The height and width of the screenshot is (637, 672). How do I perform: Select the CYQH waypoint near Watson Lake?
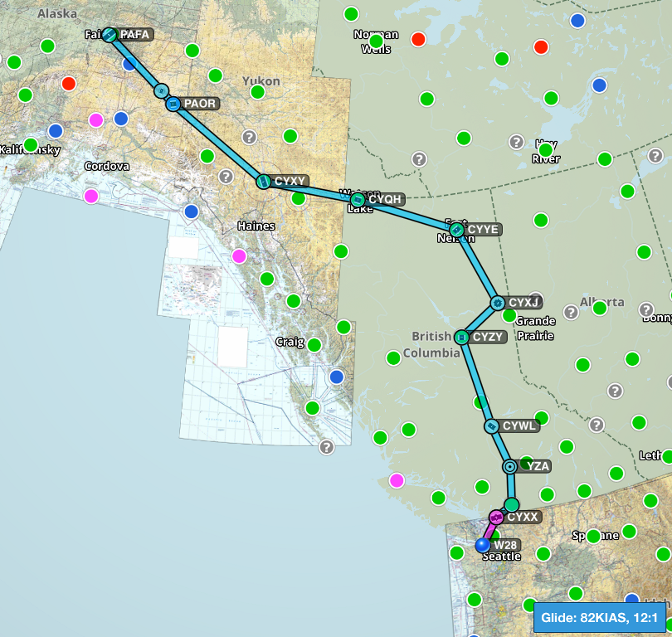(x=358, y=199)
